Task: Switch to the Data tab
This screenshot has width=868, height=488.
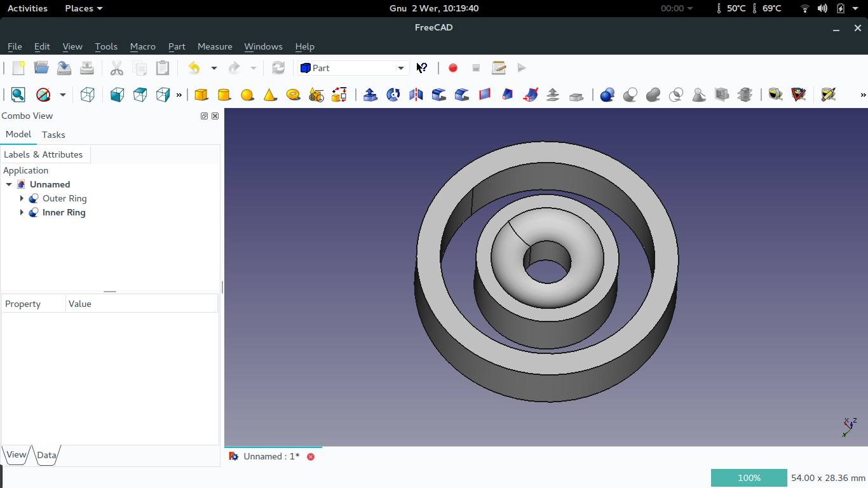Action: tap(46, 455)
